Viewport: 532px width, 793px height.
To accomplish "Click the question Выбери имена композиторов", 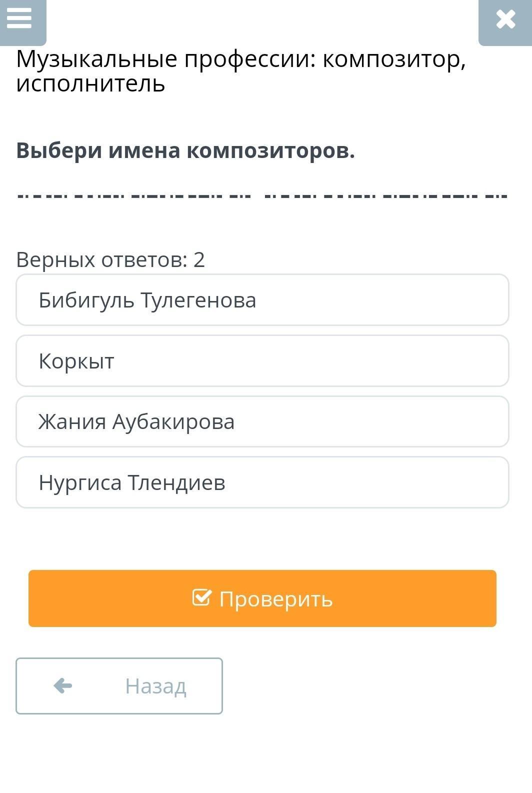I will (185, 150).
